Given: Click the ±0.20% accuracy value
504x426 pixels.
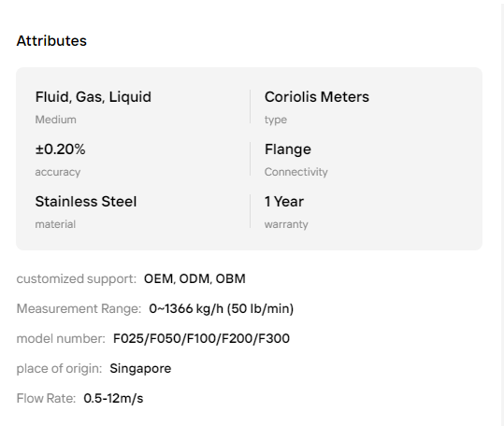Looking at the screenshot, I should click(60, 149).
